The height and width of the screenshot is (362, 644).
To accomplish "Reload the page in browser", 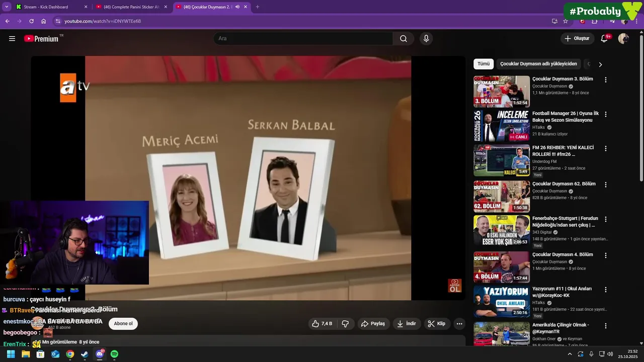I will 31,21.
